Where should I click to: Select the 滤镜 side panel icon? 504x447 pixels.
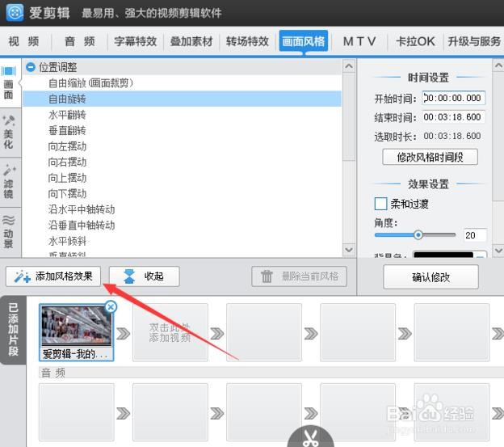click(9, 182)
